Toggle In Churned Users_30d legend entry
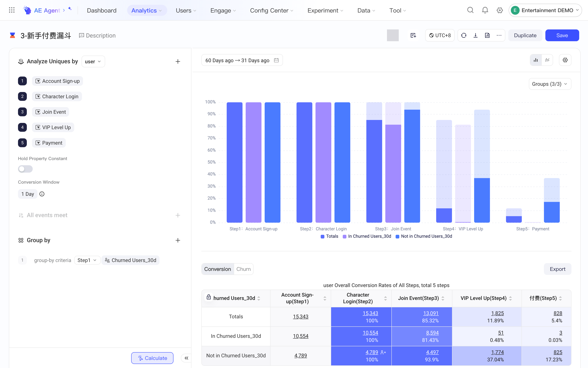Screen dimensions: 588x368 (367, 236)
